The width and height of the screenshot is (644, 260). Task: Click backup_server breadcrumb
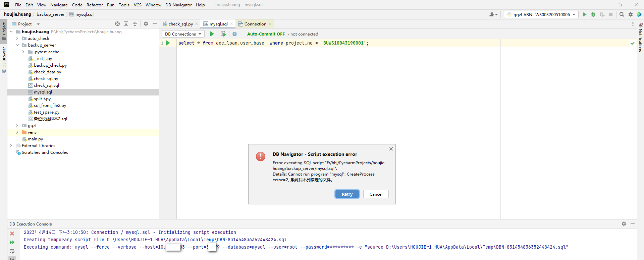51,14
